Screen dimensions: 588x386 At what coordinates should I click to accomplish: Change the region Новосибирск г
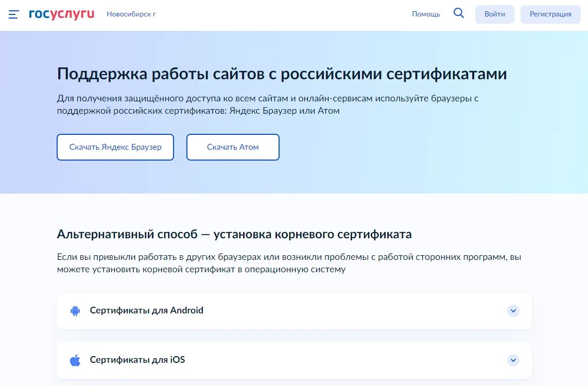coord(131,14)
